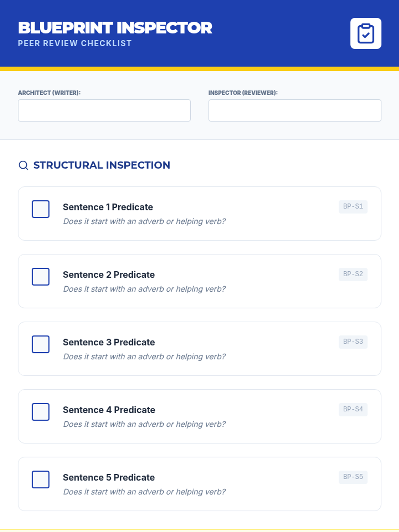Click the BP-S3 code badge
This screenshot has width=399, height=532.
(x=353, y=341)
